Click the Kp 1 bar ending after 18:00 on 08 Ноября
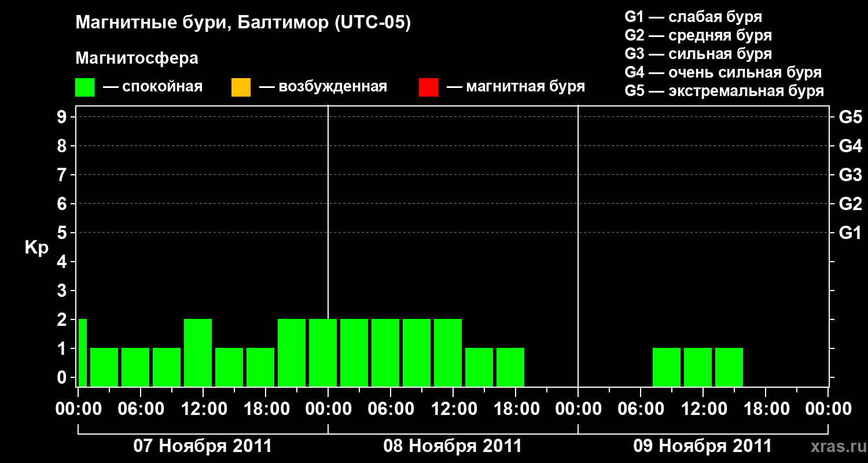 (510, 367)
